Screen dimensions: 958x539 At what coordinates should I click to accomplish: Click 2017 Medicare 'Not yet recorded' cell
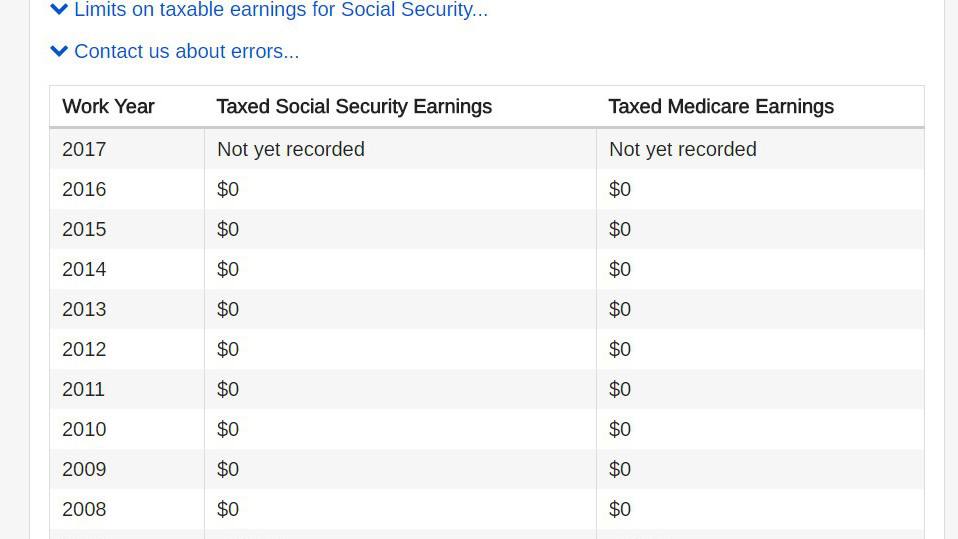(682, 149)
